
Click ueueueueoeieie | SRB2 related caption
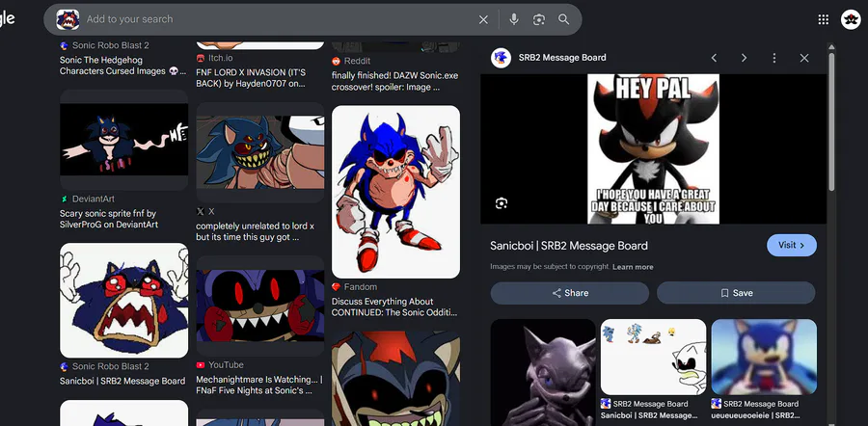pos(755,415)
